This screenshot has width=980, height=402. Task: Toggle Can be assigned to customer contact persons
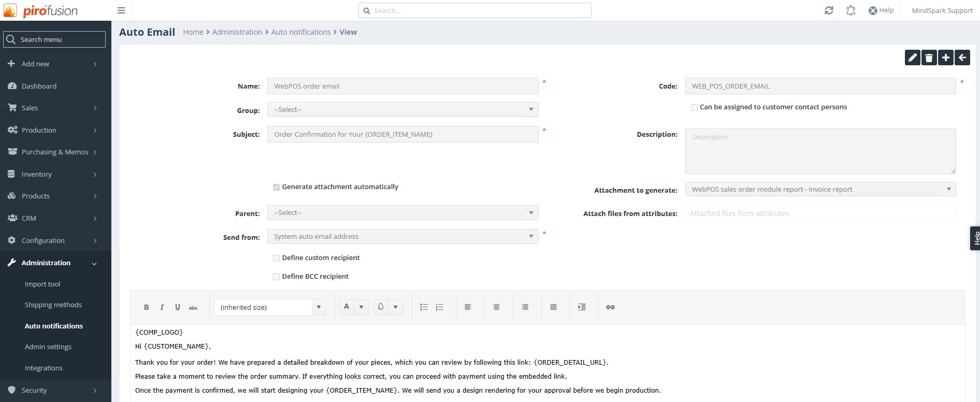(694, 107)
